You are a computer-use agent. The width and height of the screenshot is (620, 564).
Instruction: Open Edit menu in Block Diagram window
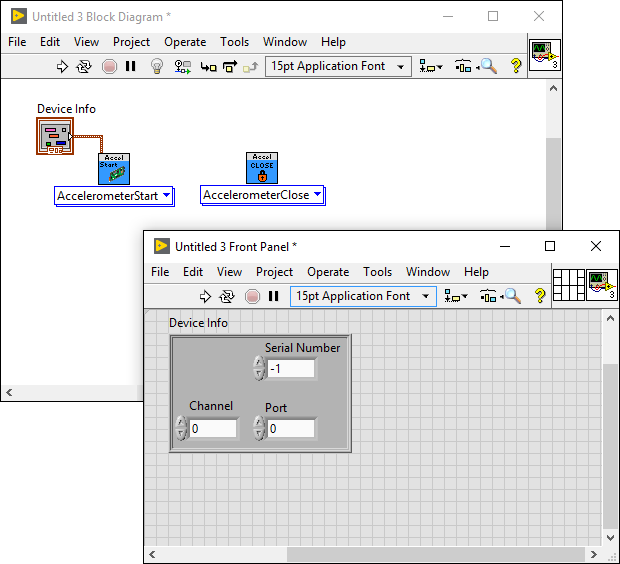(x=50, y=42)
